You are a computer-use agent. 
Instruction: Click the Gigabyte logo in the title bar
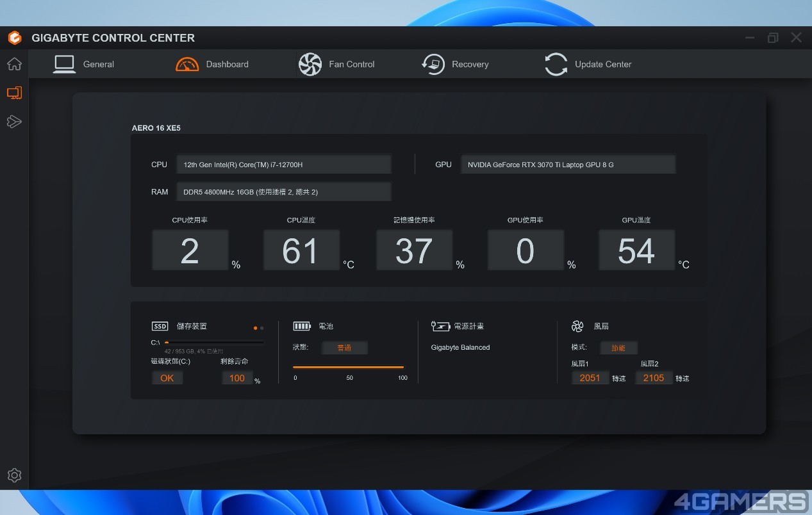coord(15,38)
